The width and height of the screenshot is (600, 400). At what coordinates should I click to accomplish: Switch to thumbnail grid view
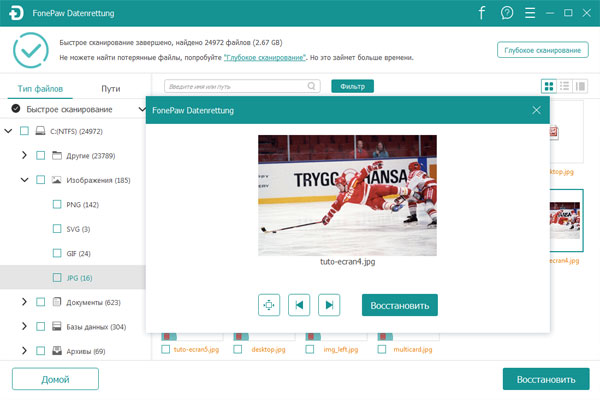click(x=548, y=86)
